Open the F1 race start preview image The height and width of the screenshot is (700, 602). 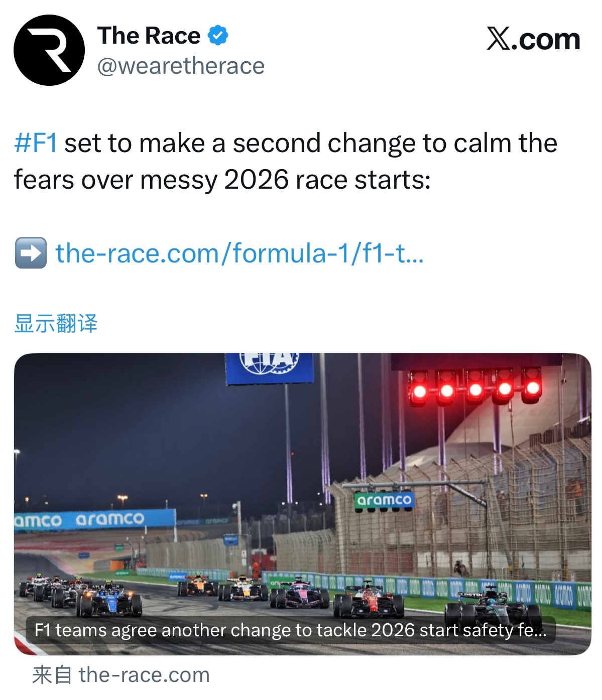[302, 504]
